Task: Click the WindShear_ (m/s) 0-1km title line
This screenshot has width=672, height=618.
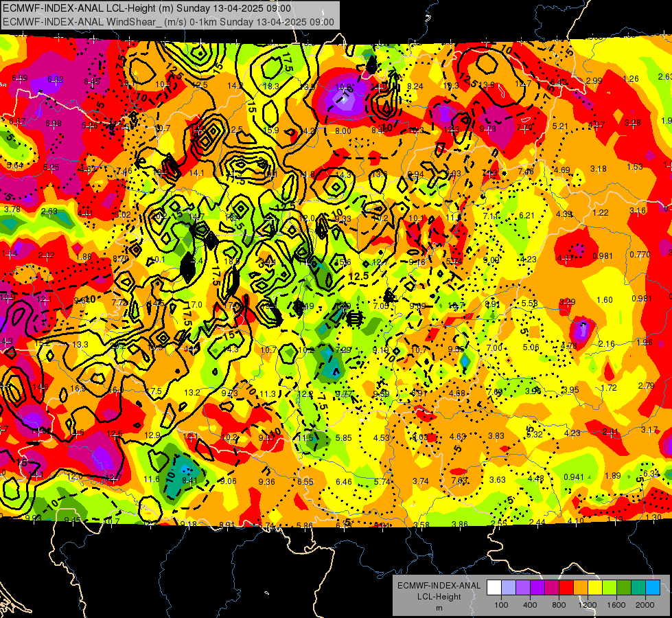Action: click(x=168, y=22)
